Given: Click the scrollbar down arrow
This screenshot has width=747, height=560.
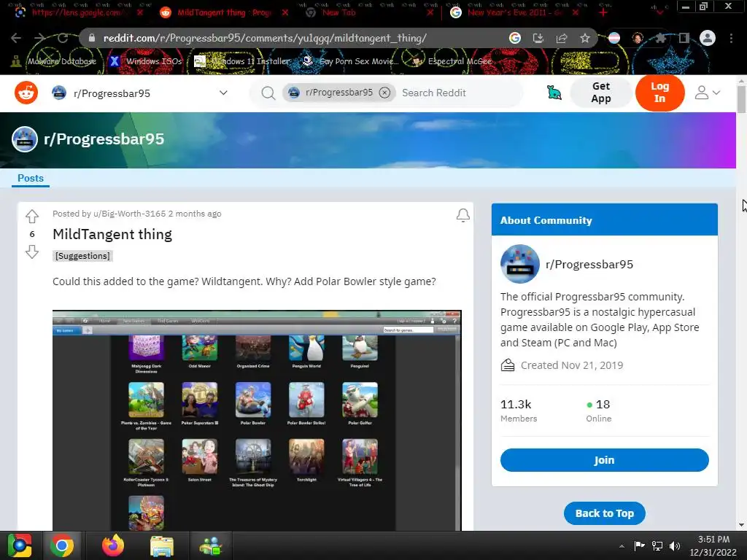Looking at the screenshot, I should [x=741, y=525].
